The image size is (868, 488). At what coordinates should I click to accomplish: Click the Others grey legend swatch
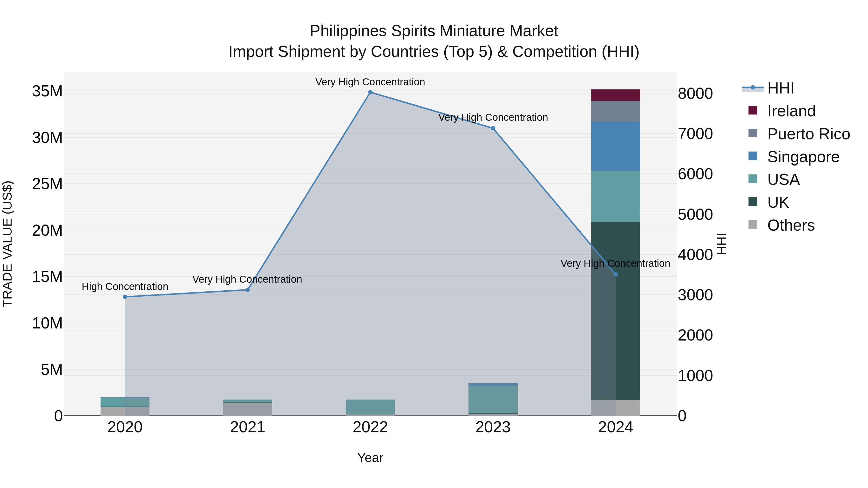point(753,225)
